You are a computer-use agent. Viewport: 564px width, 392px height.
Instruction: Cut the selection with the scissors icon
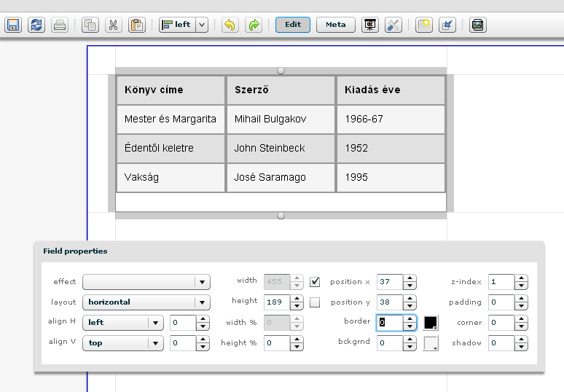click(x=113, y=25)
